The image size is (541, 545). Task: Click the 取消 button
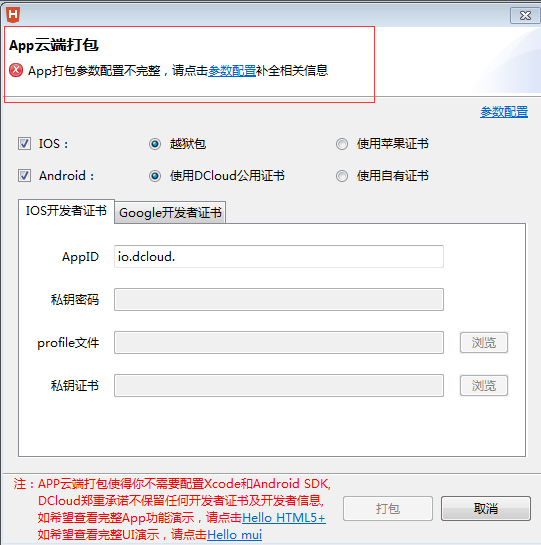[486, 509]
